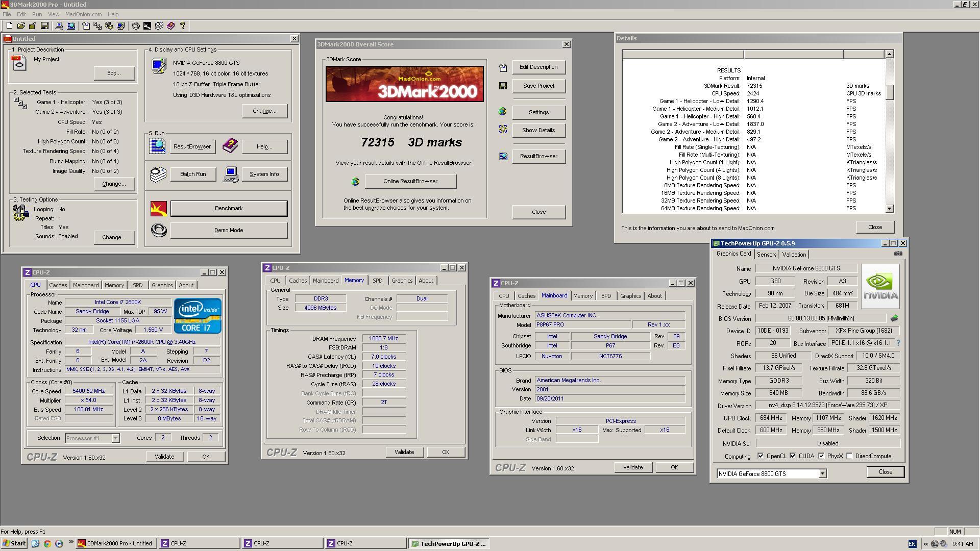Click the Online ResultBrowser button
The image size is (980, 551).
pyautogui.click(x=410, y=181)
